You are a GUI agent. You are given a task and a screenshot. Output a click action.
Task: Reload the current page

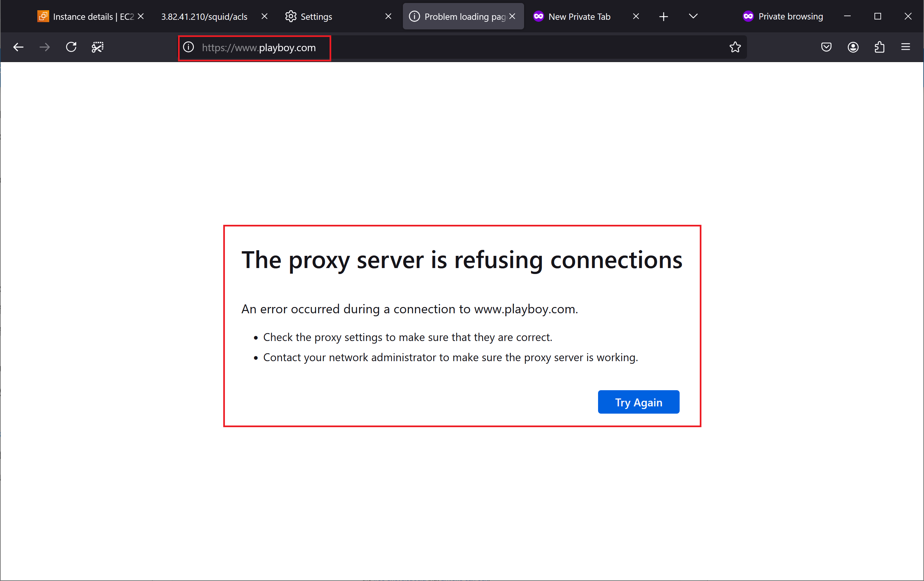[71, 47]
